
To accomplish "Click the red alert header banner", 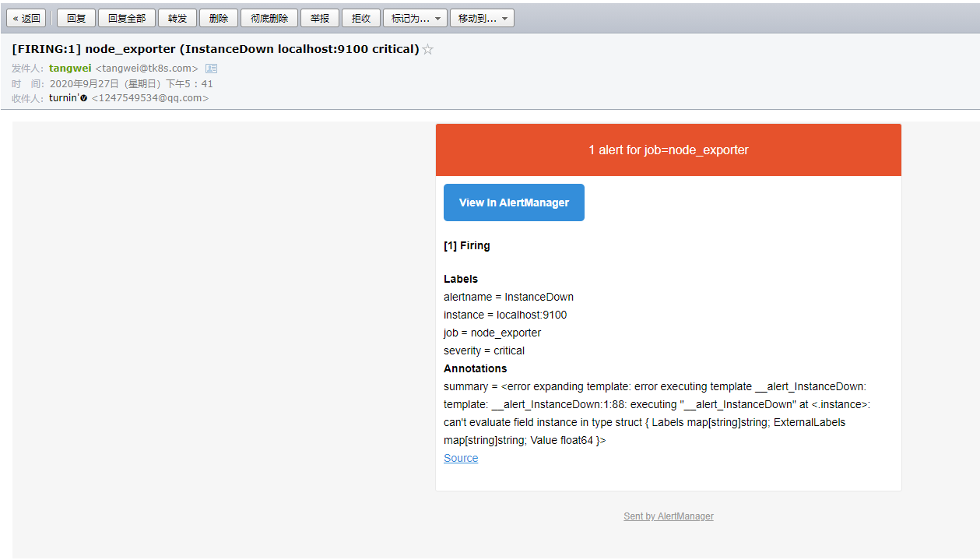I will [x=669, y=150].
